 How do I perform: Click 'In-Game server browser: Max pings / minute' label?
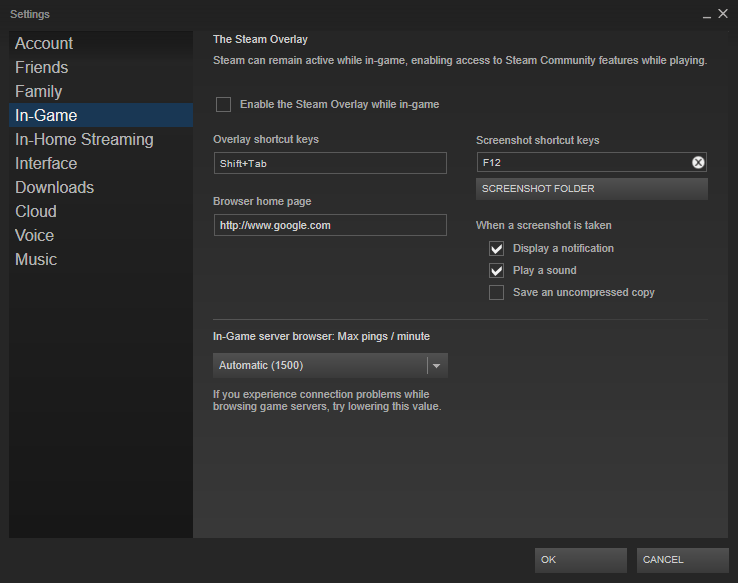[321, 336]
